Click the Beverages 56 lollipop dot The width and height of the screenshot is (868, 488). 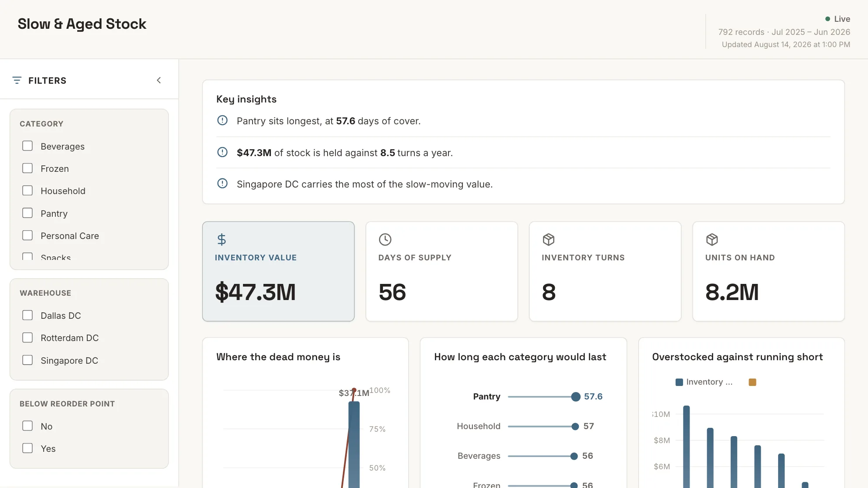coord(574,456)
